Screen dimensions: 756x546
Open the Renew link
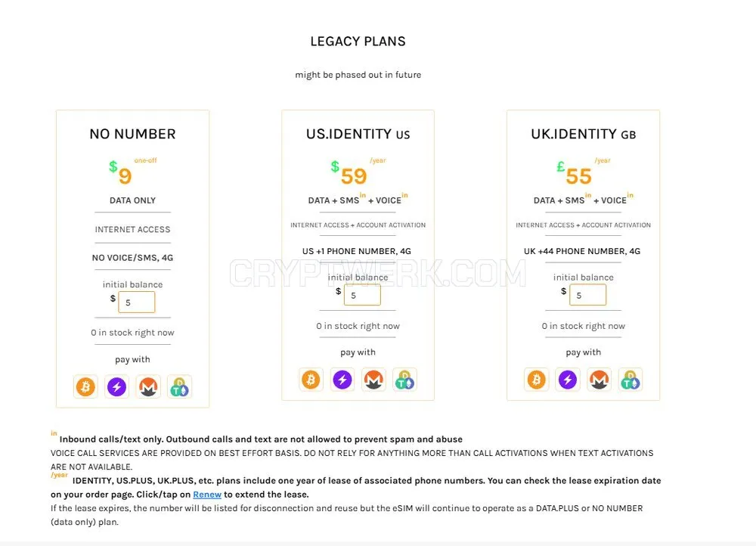(207, 495)
